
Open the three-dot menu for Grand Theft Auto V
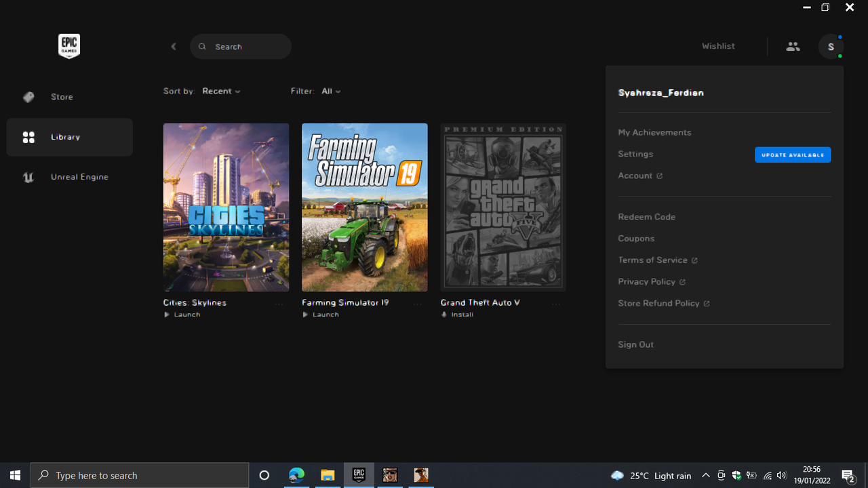556,304
